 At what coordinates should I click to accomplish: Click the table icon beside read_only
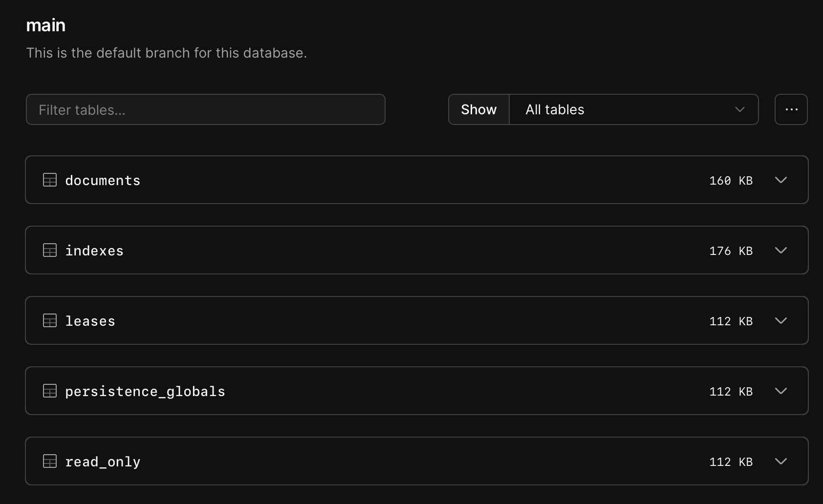pyautogui.click(x=50, y=462)
